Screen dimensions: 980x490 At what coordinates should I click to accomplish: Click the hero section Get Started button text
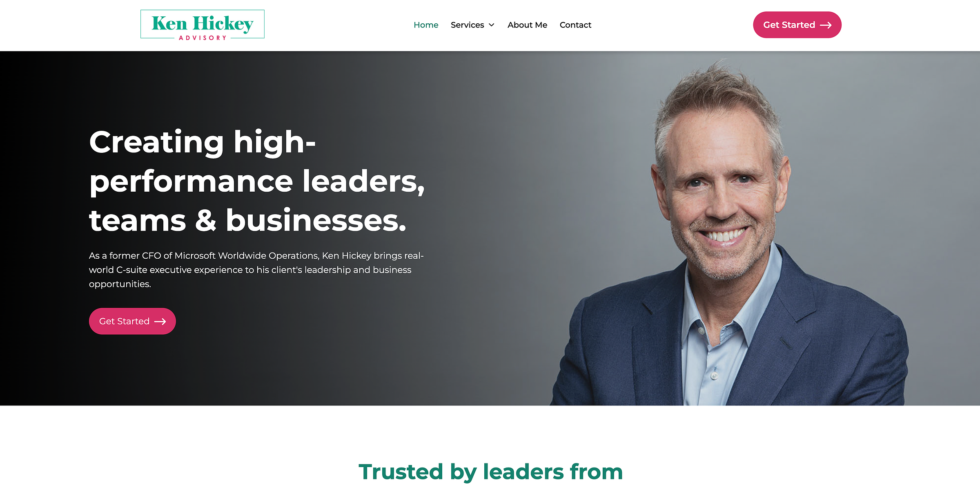coord(124,321)
